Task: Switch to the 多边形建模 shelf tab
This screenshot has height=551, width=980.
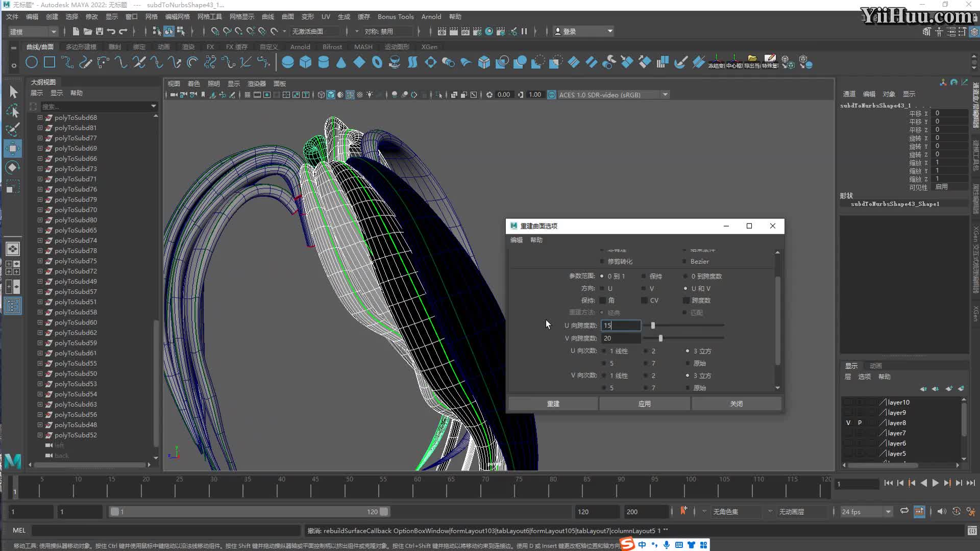Action: coord(81,46)
